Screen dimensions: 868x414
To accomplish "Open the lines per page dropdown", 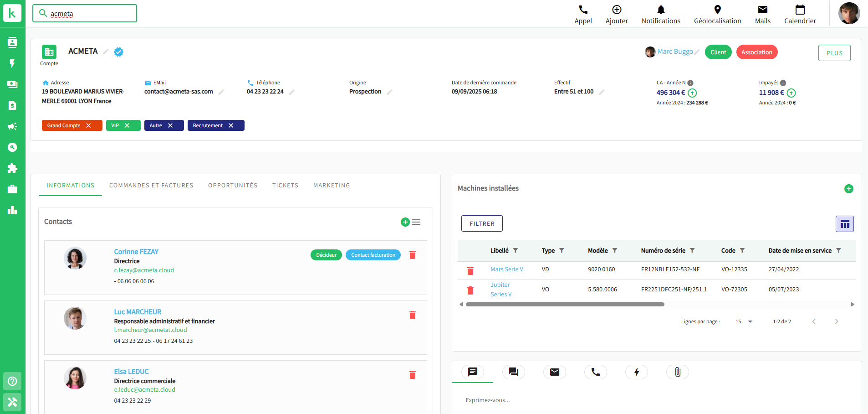I will (744, 321).
